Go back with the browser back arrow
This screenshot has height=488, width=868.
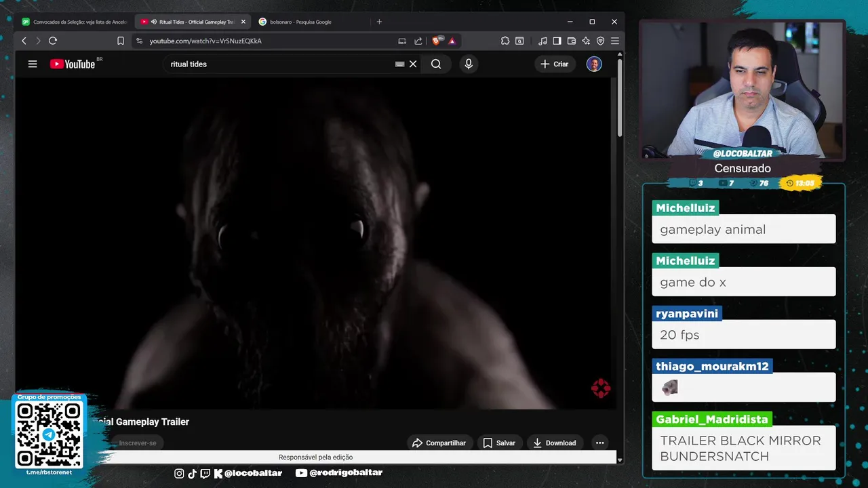pyautogui.click(x=24, y=41)
